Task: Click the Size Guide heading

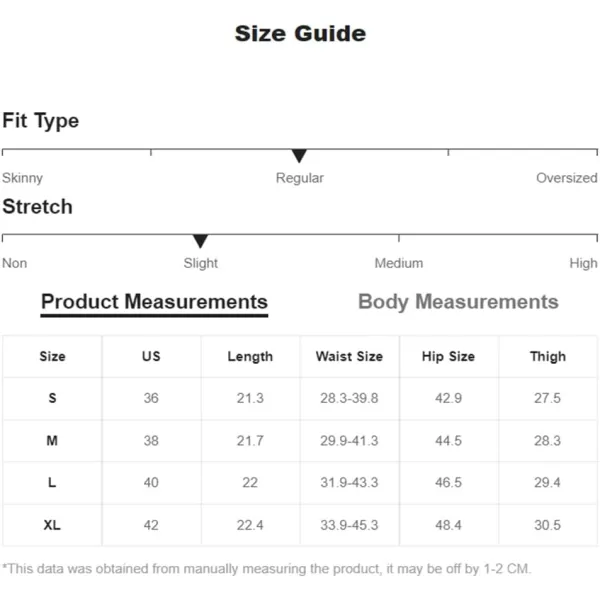Action: click(x=300, y=34)
